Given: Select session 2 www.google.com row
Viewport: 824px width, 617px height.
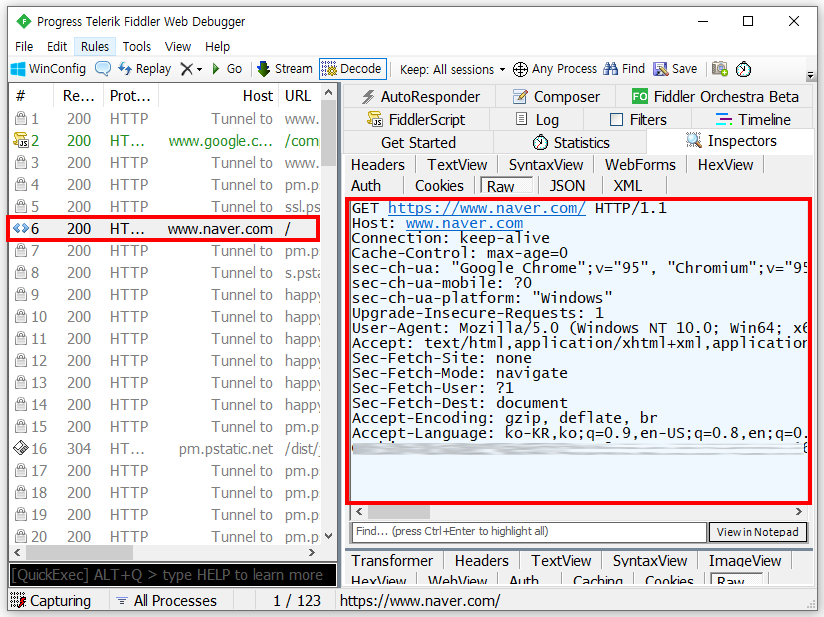Looking at the screenshot, I should click(165, 141).
